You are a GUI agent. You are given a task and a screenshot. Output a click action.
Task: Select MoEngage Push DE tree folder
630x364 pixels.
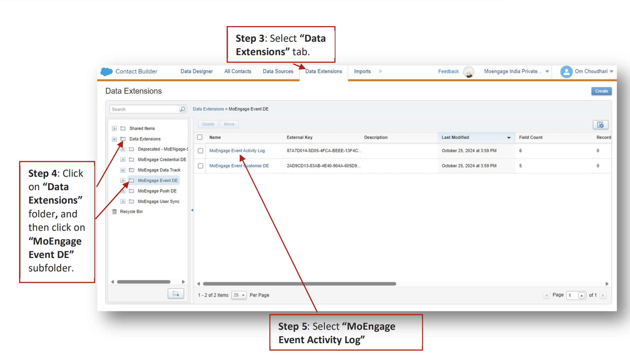click(x=157, y=191)
